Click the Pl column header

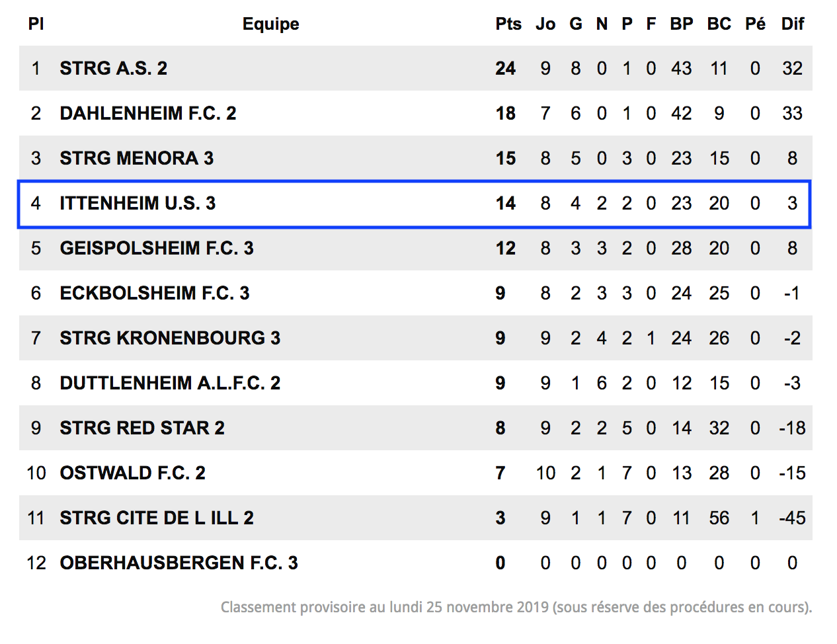point(36,24)
